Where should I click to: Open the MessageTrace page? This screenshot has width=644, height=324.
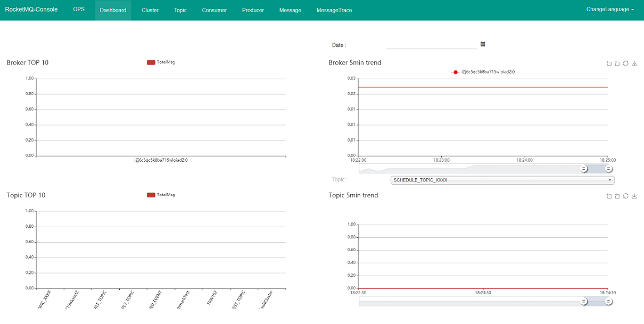pyautogui.click(x=334, y=10)
